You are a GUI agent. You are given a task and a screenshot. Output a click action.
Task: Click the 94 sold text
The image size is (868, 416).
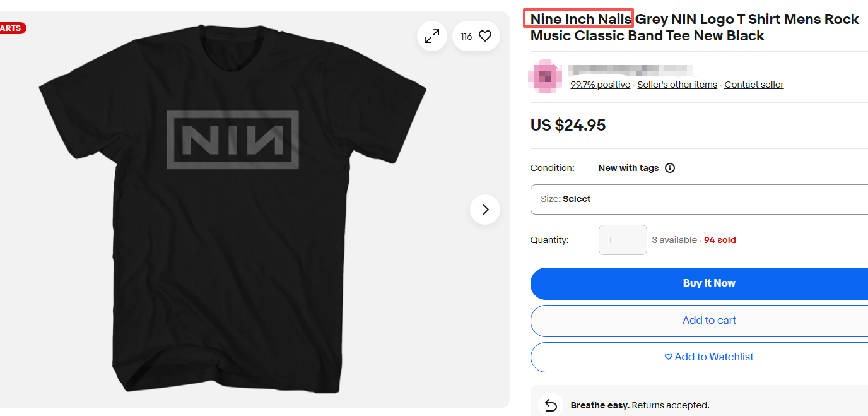click(720, 240)
